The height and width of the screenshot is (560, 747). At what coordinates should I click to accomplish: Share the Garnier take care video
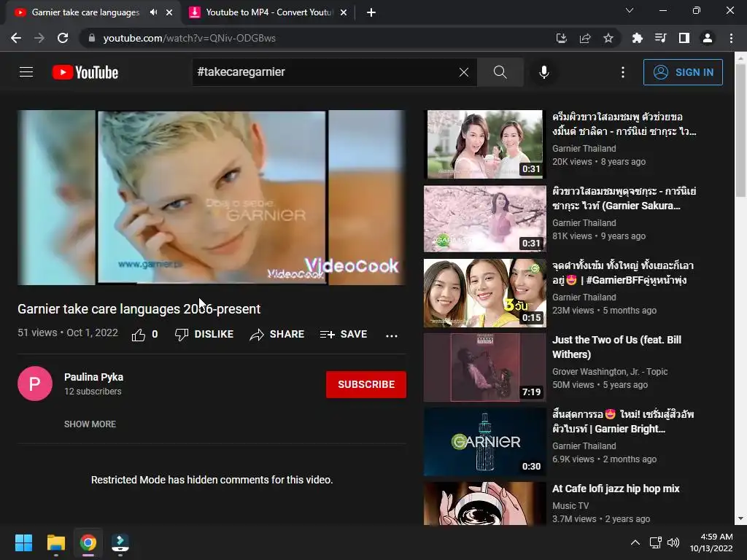276,334
